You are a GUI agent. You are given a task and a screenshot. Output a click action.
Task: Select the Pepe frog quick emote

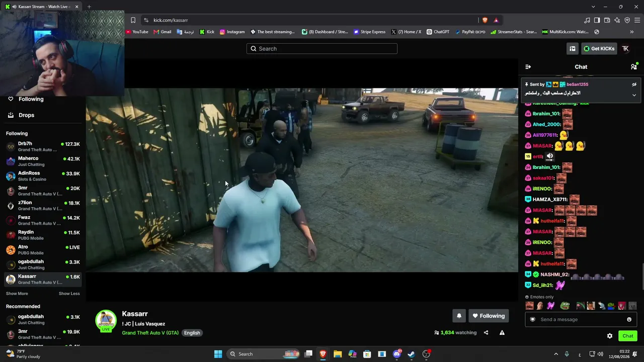click(566, 306)
